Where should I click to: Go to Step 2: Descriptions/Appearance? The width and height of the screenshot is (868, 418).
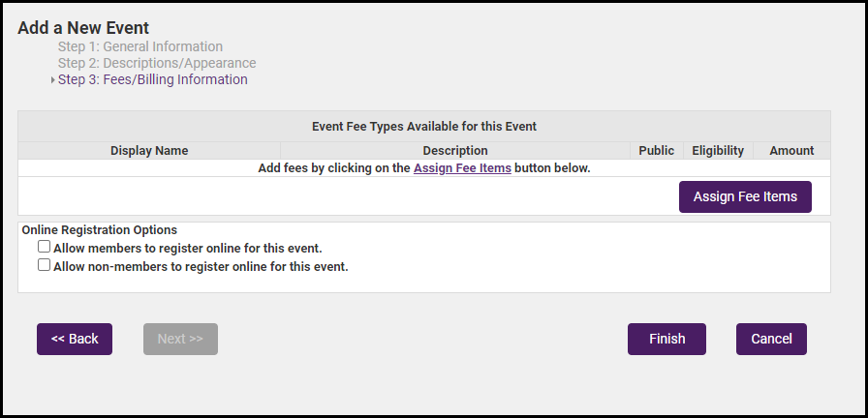pyautogui.click(x=157, y=63)
